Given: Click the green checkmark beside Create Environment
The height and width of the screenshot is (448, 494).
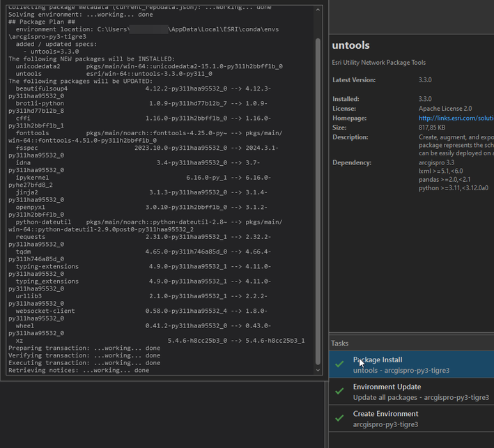Looking at the screenshot, I should click(339, 419).
